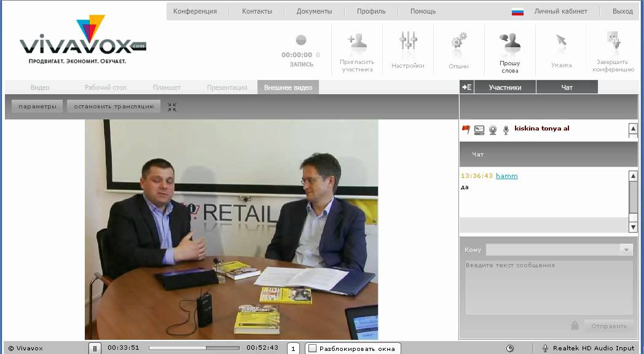644x354 pixels.
Task: Click the Выход link
Action: point(622,12)
